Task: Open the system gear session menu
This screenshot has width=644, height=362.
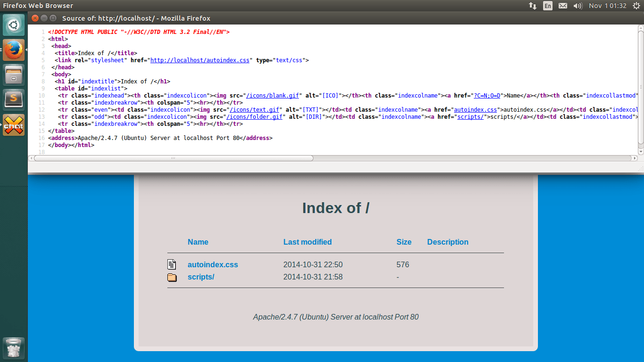Action: point(636,6)
